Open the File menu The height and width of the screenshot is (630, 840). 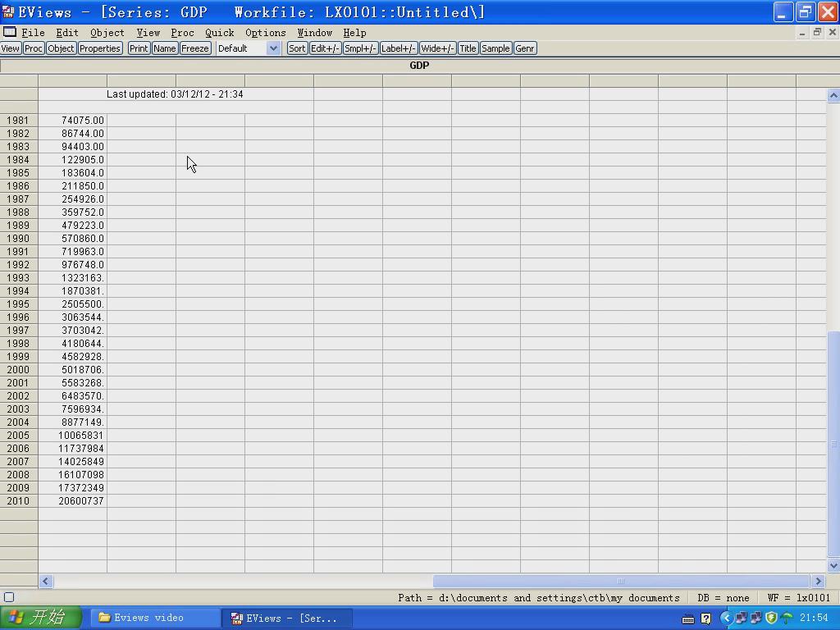(33, 33)
